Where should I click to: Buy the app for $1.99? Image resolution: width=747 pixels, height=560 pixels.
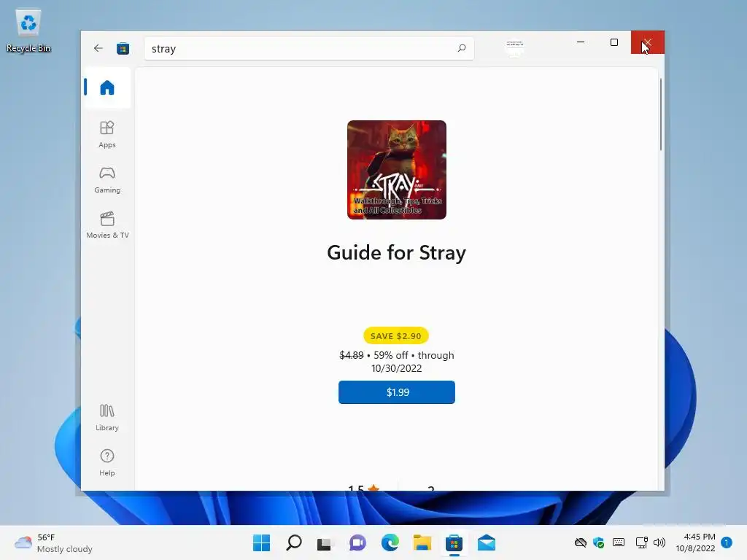(x=397, y=392)
